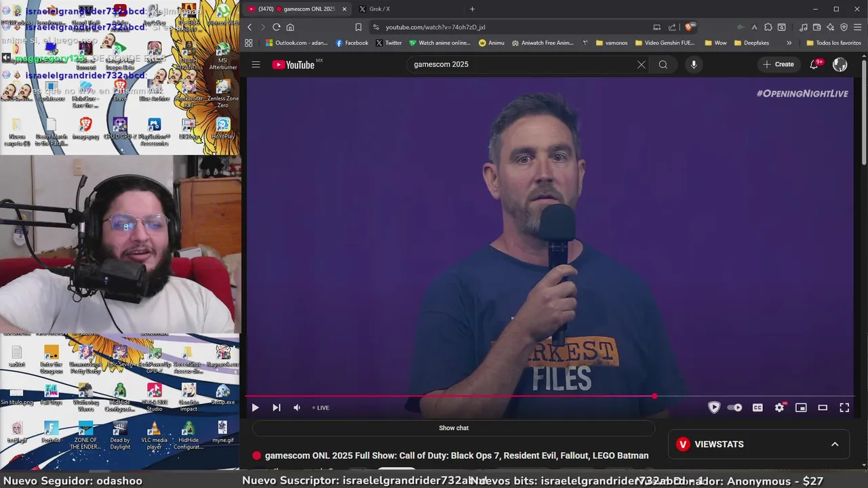Screen dimensions: 868x488
Task: Show more bookmarks with the chevron
Action: pos(789,43)
